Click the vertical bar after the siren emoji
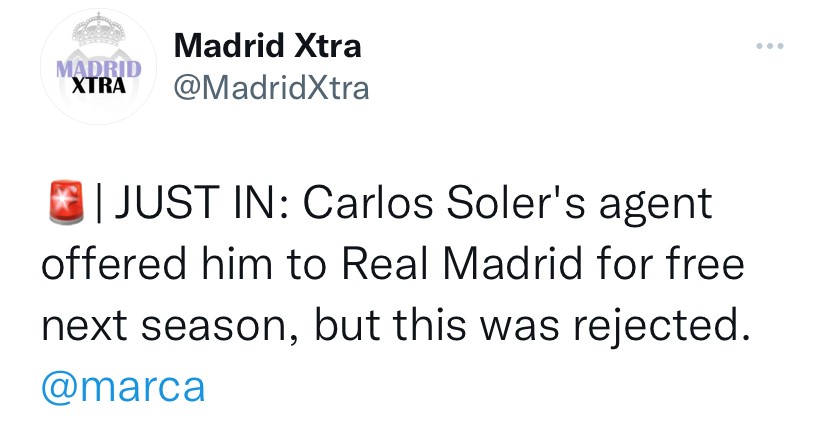Image resolution: width=828 pixels, height=440 pixels. [99, 205]
